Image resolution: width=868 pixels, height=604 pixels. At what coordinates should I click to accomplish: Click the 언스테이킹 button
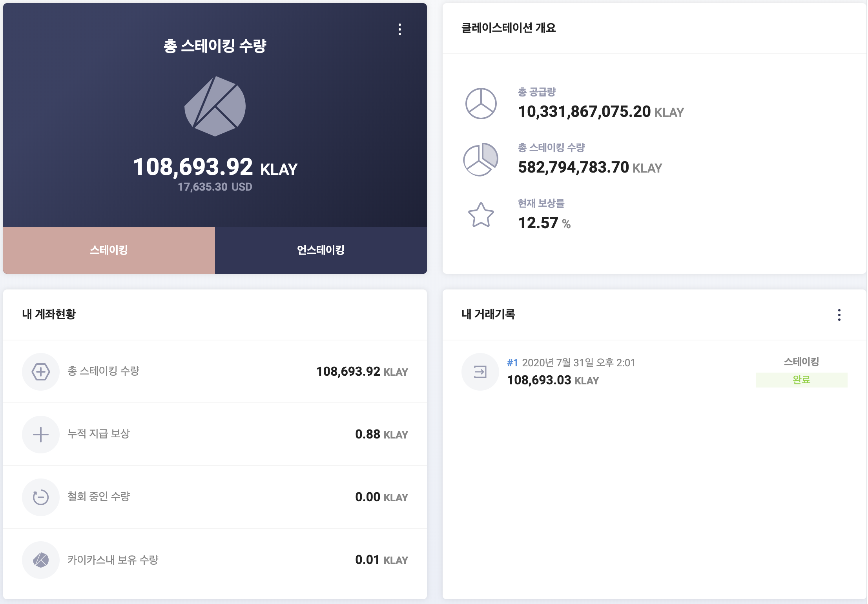321,250
